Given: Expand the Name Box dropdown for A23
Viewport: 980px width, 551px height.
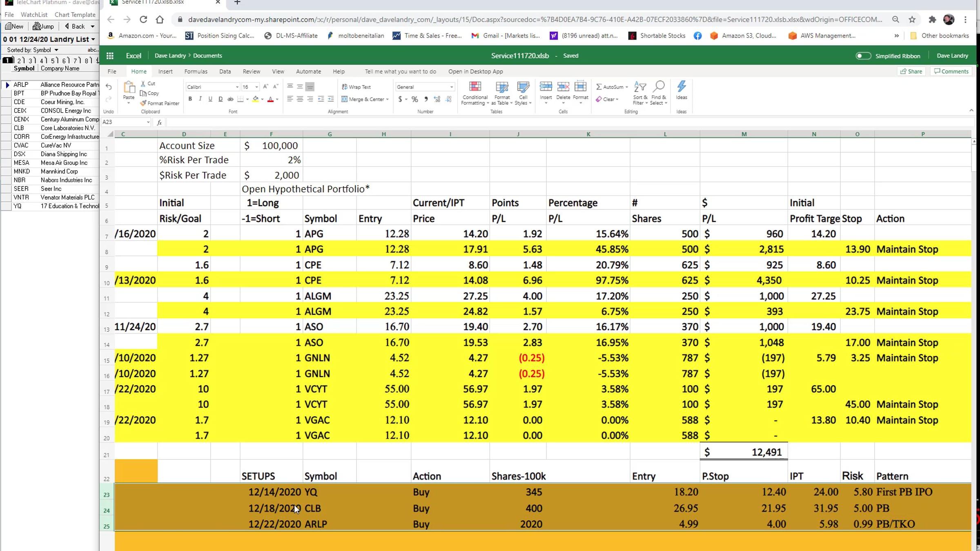Looking at the screenshot, I should pyautogui.click(x=148, y=122).
